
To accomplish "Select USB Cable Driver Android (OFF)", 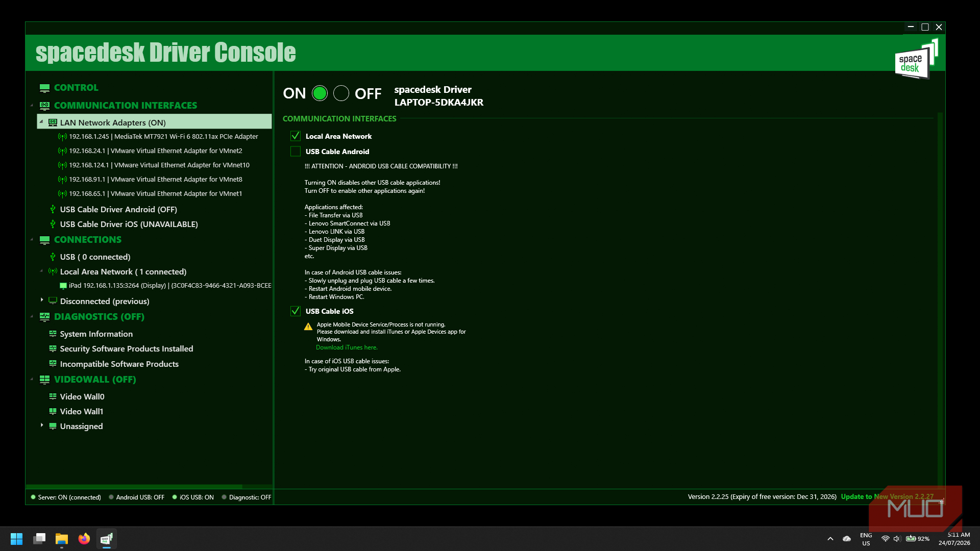I will (118, 209).
